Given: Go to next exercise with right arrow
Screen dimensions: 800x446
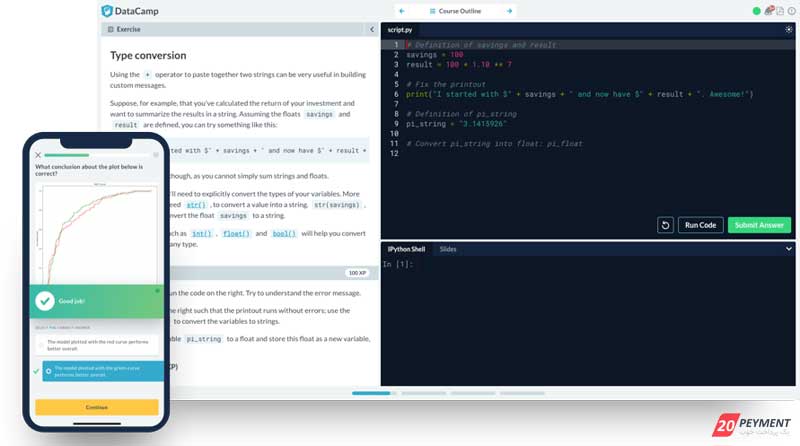Looking at the screenshot, I should click(509, 11).
